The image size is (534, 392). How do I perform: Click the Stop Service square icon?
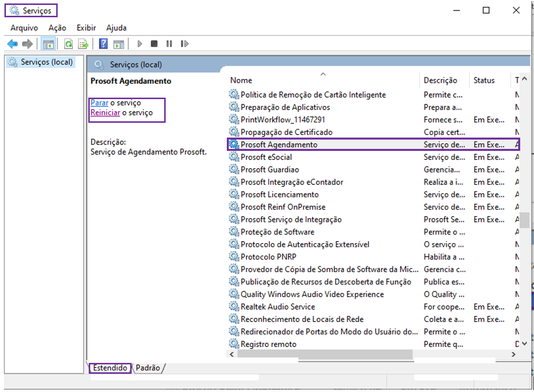pos(154,43)
